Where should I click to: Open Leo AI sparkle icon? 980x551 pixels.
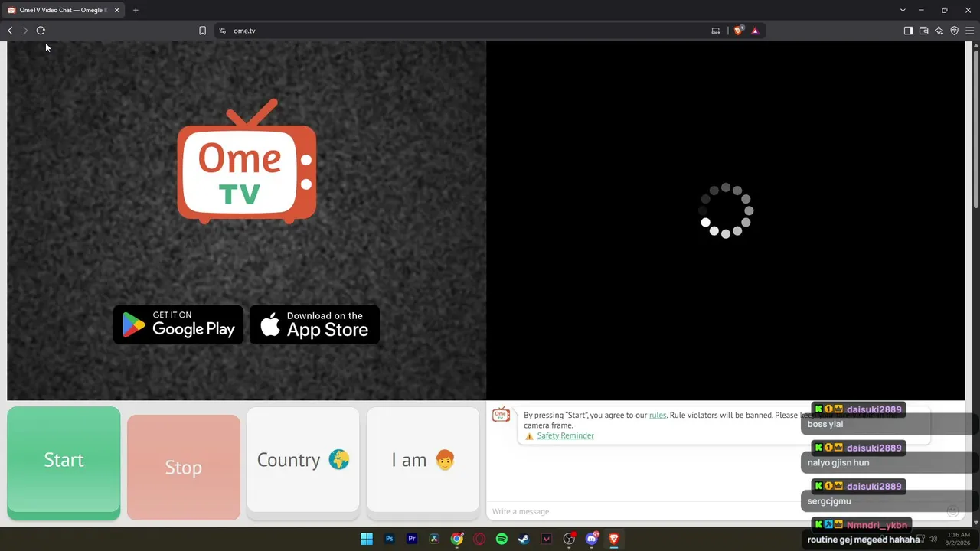pyautogui.click(x=939, y=31)
